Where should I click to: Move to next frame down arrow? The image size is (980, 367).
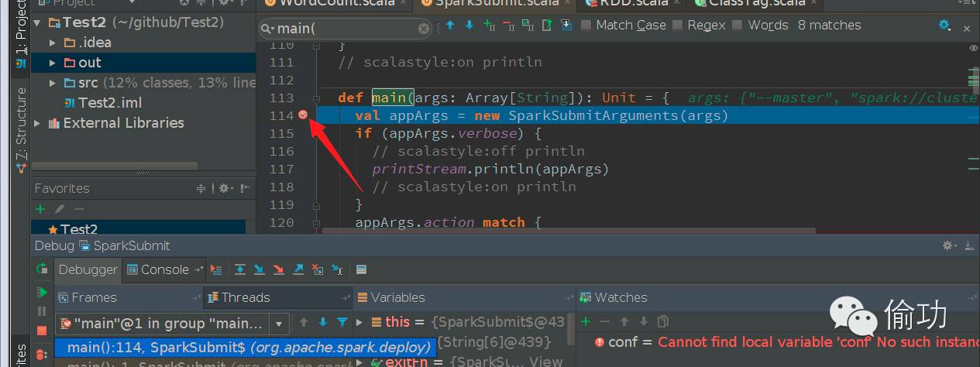click(x=323, y=322)
